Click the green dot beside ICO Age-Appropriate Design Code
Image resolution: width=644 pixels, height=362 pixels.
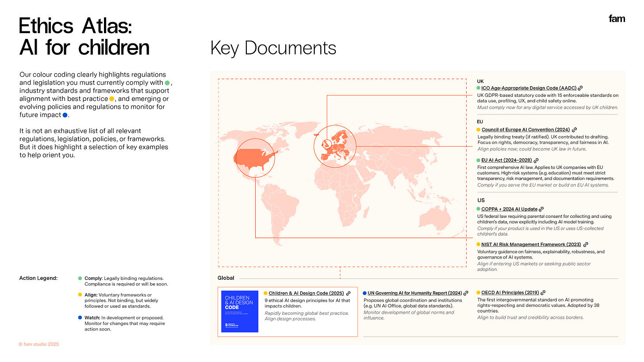click(479, 88)
